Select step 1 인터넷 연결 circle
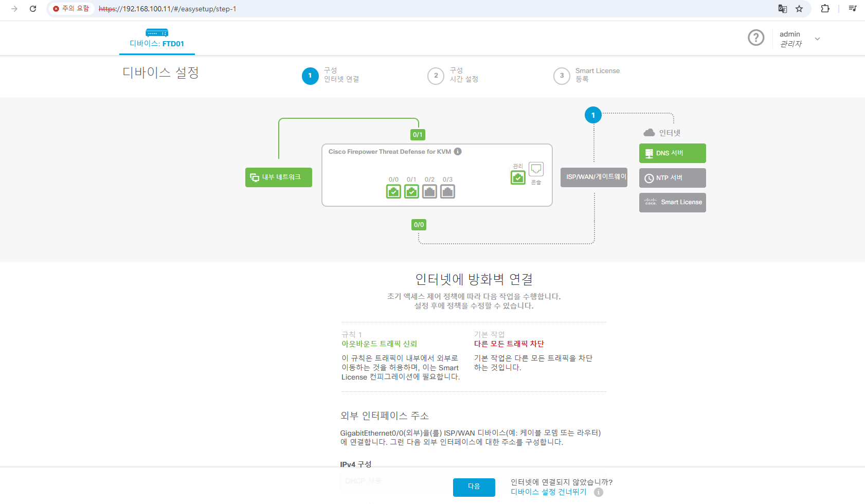865x504 pixels. (x=310, y=76)
